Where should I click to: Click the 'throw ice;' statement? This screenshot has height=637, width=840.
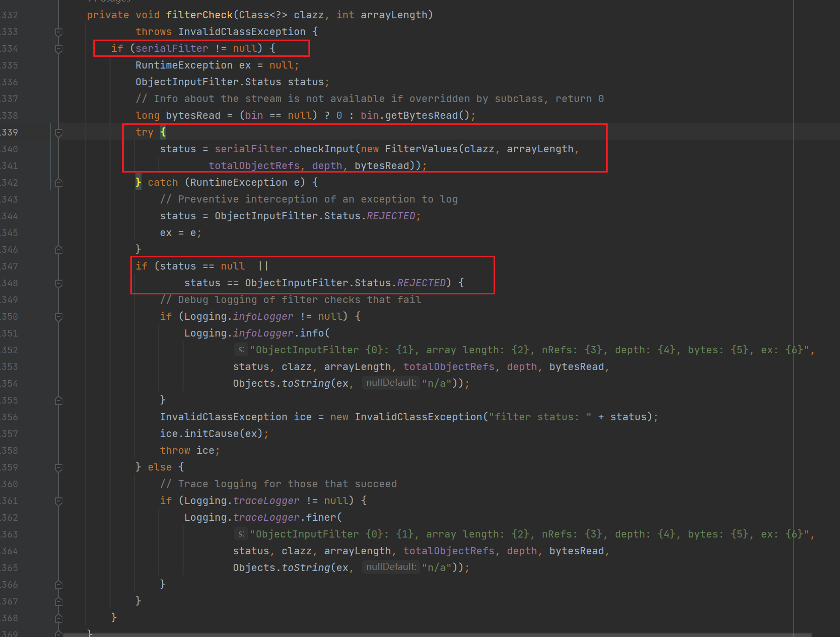(190, 451)
